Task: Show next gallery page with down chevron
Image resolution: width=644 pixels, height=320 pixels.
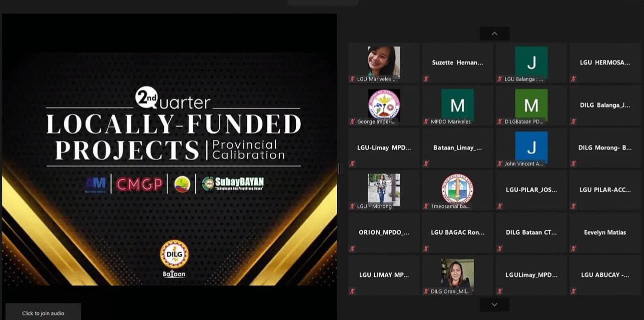Action: click(x=495, y=304)
